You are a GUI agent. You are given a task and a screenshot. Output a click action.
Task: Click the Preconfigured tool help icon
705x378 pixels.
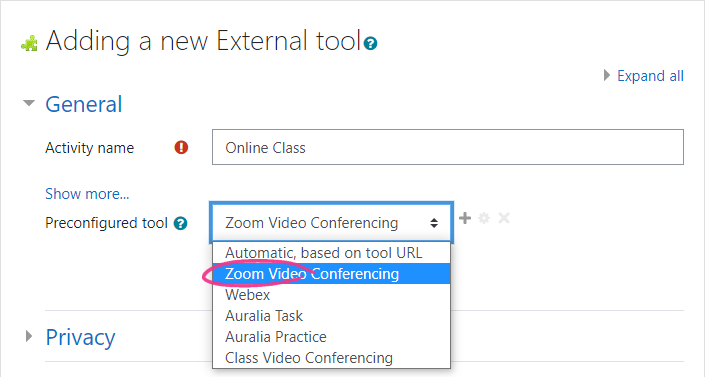click(180, 223)
